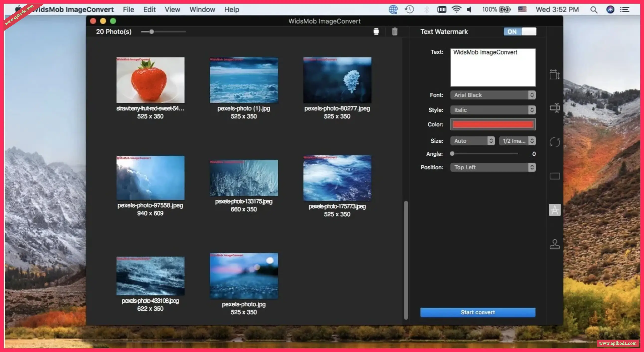Click the trash delete icon
This screenshot has height=352, width=644.
tap(395, 31)
